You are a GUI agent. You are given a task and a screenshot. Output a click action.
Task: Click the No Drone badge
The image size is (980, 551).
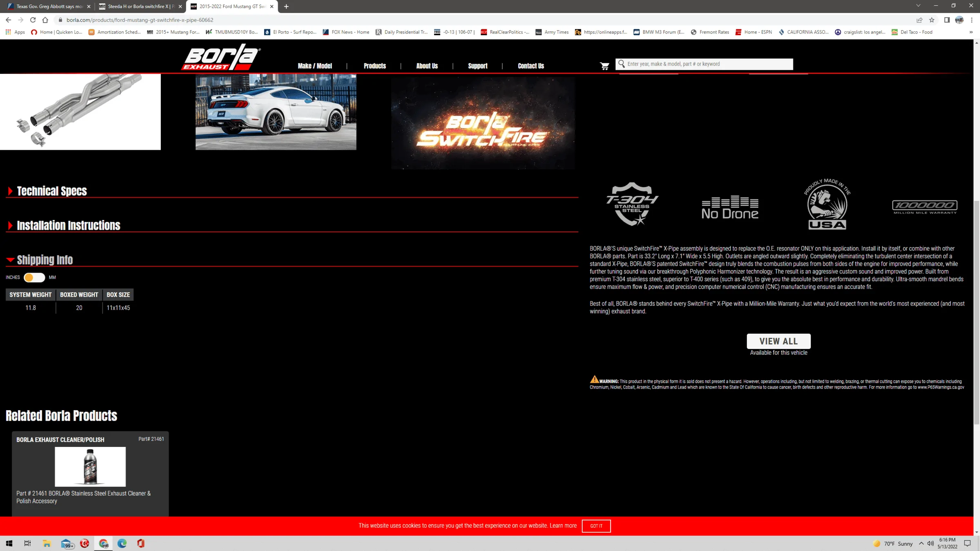click(730, 207)
